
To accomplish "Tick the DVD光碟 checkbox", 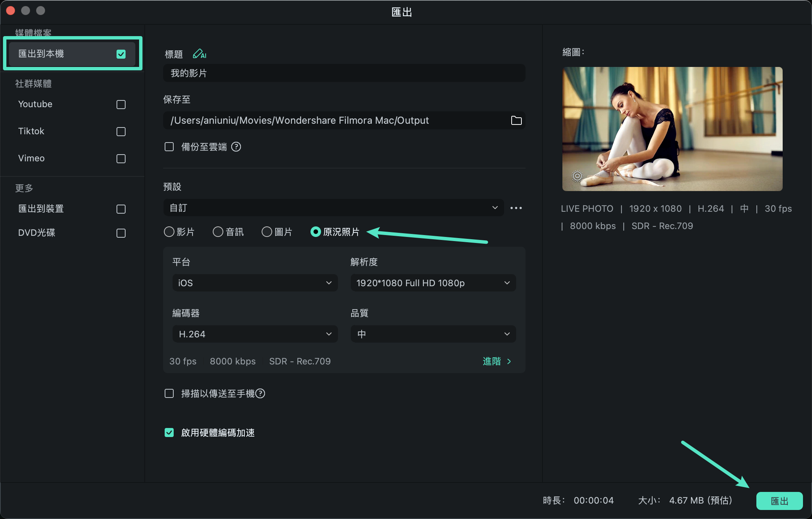I will [x=121, y=233].
